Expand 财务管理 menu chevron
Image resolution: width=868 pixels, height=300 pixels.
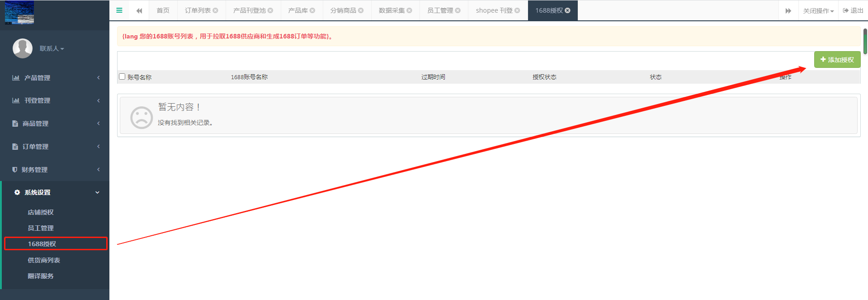tap(99, 170)
